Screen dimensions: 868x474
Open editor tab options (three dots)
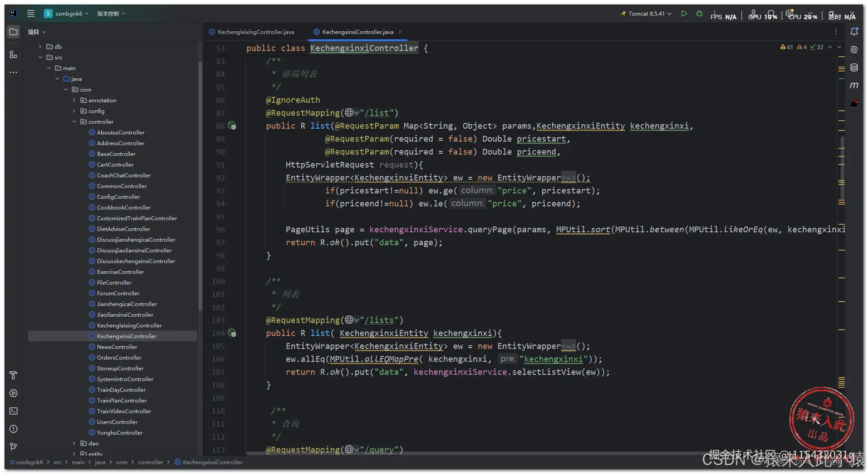(836, 32)
